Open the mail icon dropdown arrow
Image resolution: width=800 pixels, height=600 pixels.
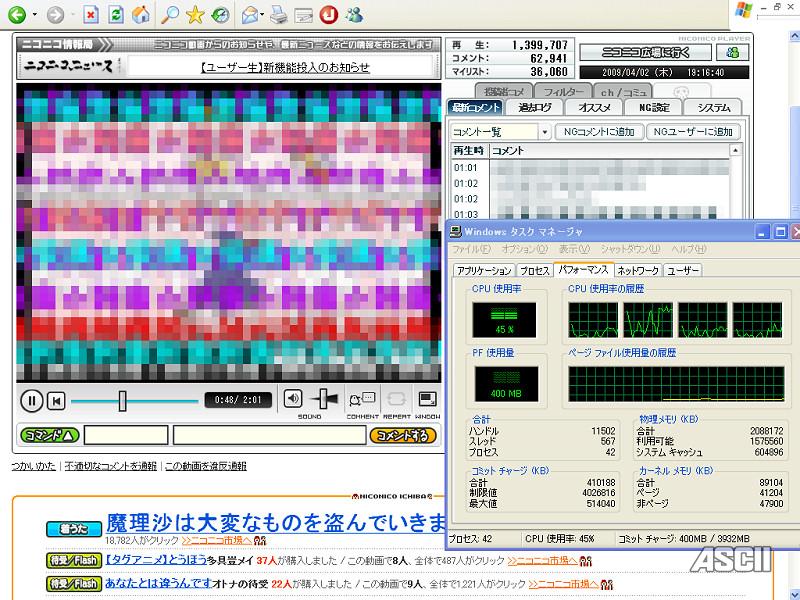[x=262, y=15]
